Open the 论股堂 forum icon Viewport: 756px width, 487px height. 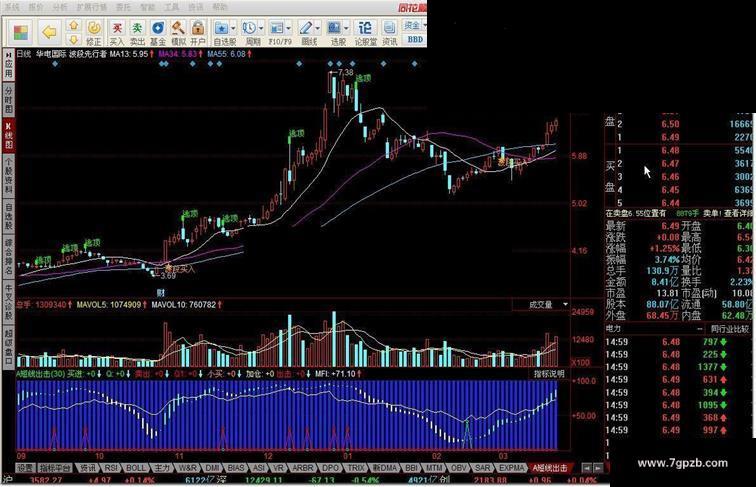coord(365,33)
